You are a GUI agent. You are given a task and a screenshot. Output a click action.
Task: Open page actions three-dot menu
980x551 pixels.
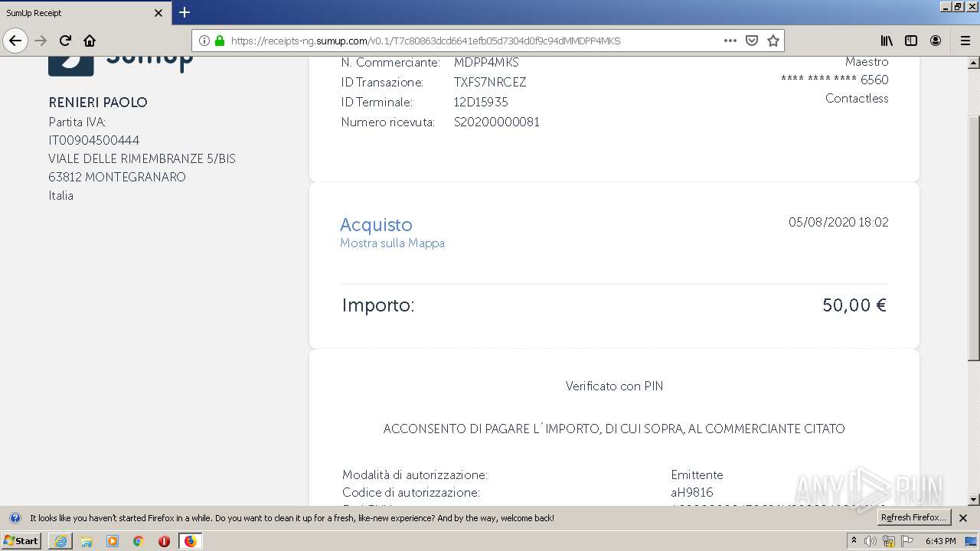pos(730,41)
